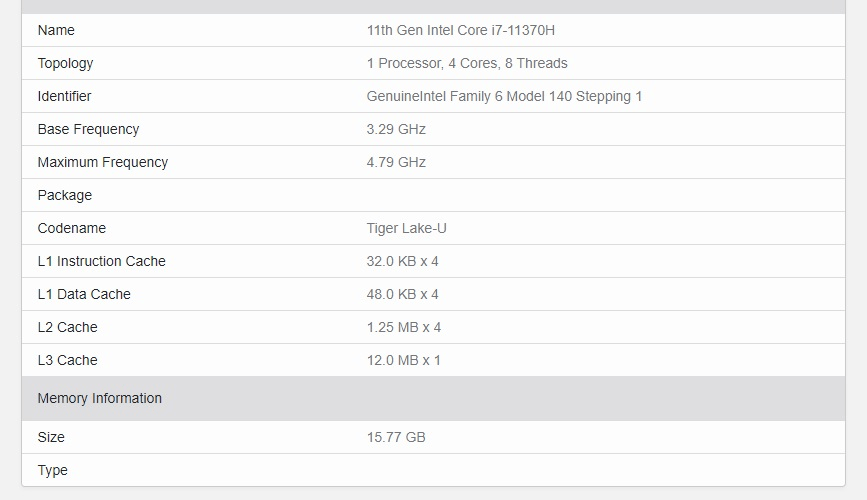The image size is (867, 500).
Task: Click the Maximum Frequency label
Action: click(x=102, y=162)
